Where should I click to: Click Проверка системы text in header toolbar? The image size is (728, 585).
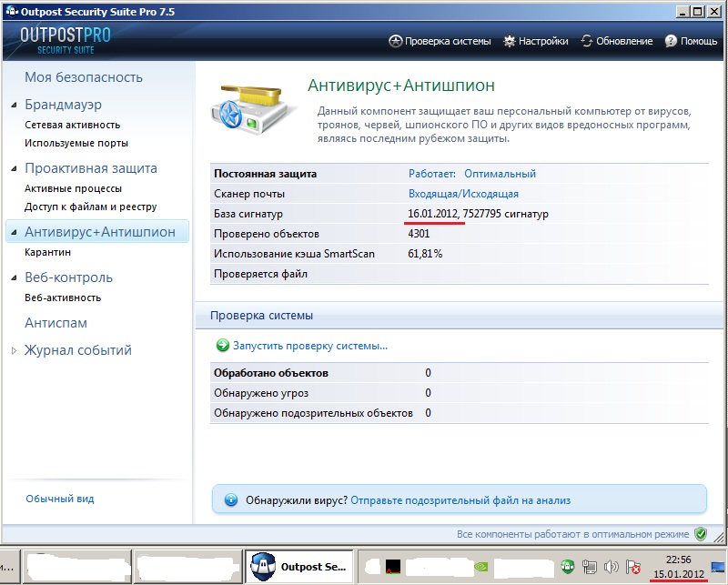[448, 41]
